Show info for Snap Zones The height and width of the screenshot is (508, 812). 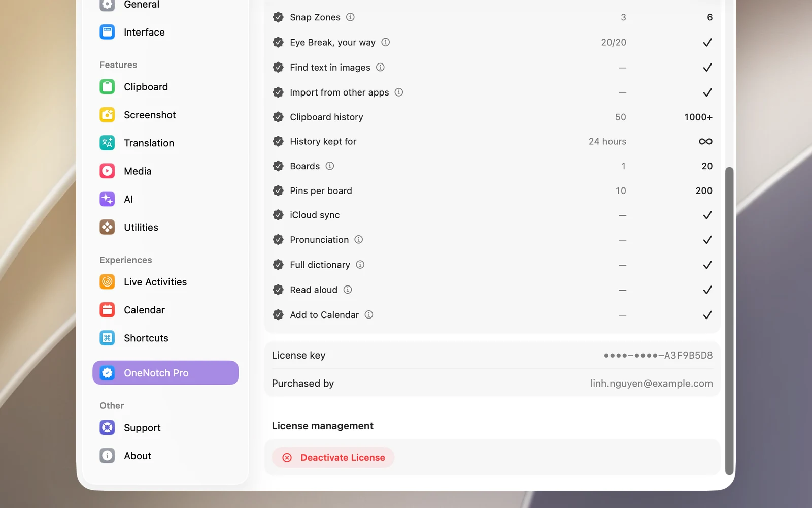[350, 17]
